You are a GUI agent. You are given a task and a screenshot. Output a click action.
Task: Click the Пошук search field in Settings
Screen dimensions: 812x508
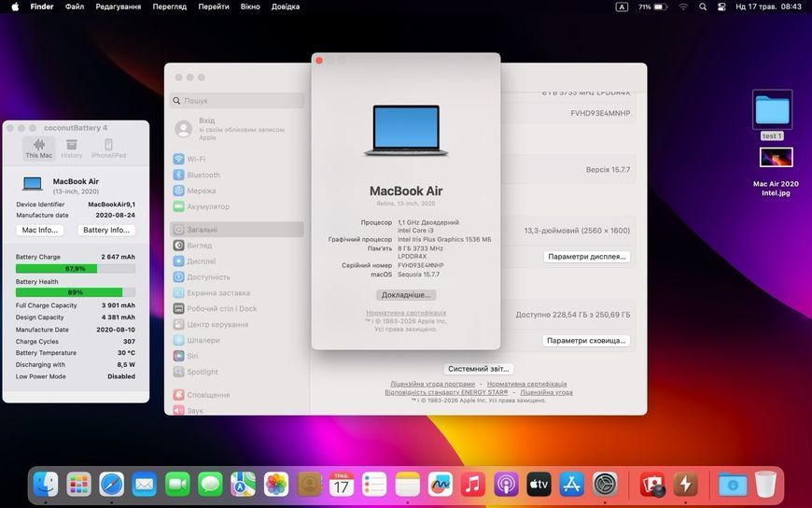(237, 101)
